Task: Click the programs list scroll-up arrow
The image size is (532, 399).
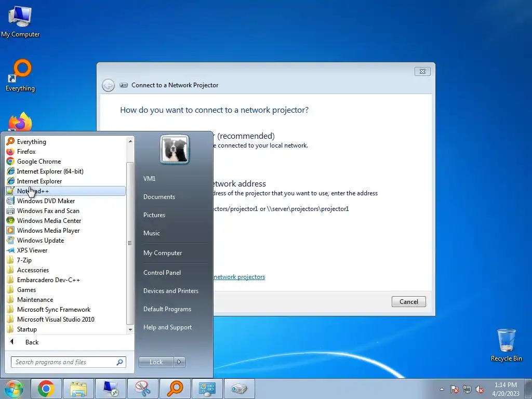Action: 130,141
